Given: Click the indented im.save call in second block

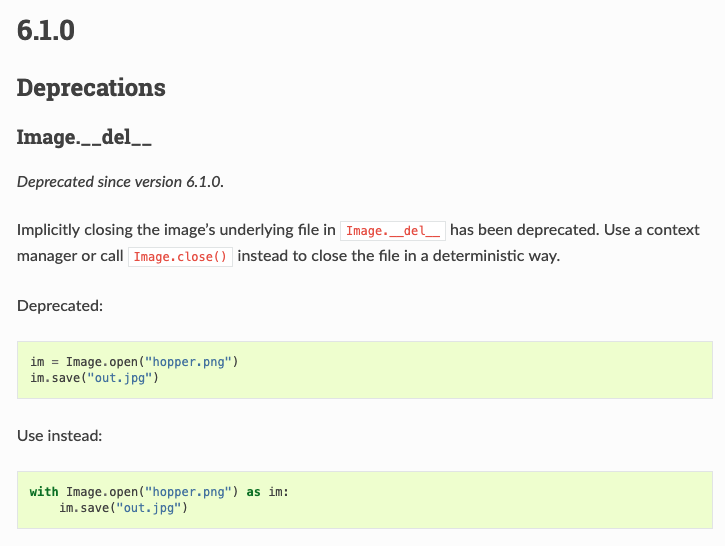Looking at the screenshot, I should pyautogui.click(x=123, y=508).
